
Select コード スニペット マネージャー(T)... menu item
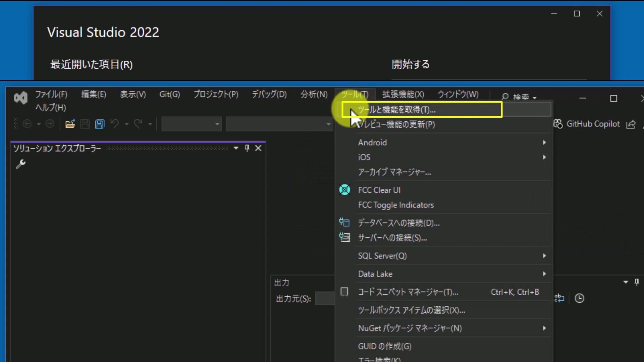click(443, 292)
